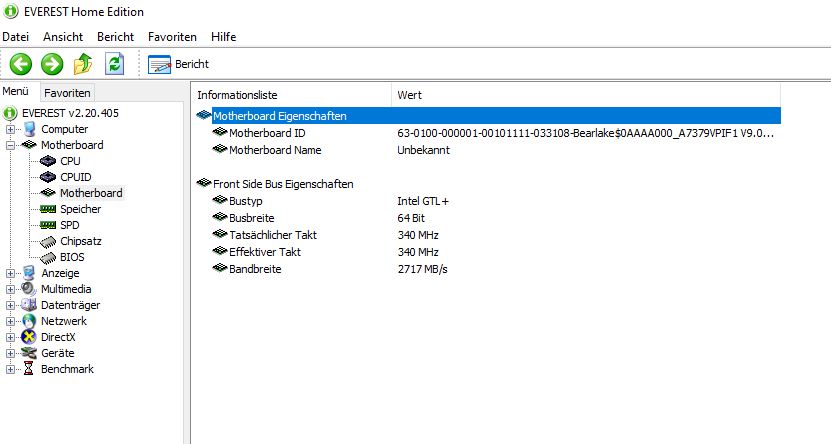The width and height of the screenshot is (831, 444).
Task: Expand the Anzeige tree node
Action: tap(10, 273)
